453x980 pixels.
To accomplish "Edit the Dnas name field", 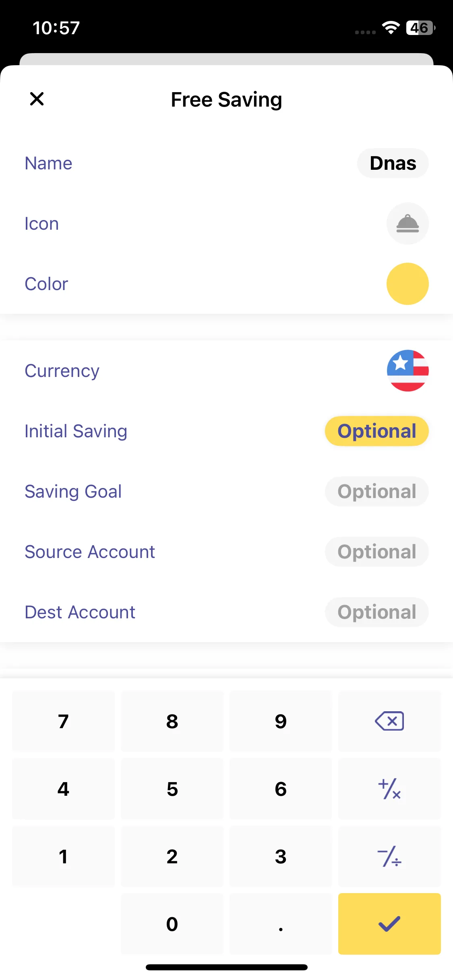I will [x=393, y=163].
